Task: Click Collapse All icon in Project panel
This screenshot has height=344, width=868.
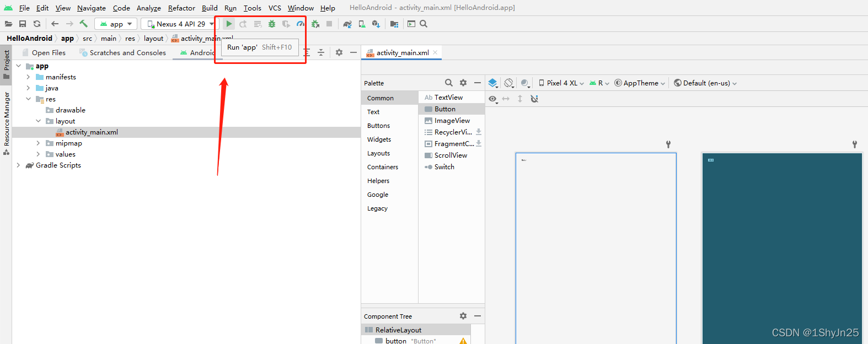Action: pos(321,52)
